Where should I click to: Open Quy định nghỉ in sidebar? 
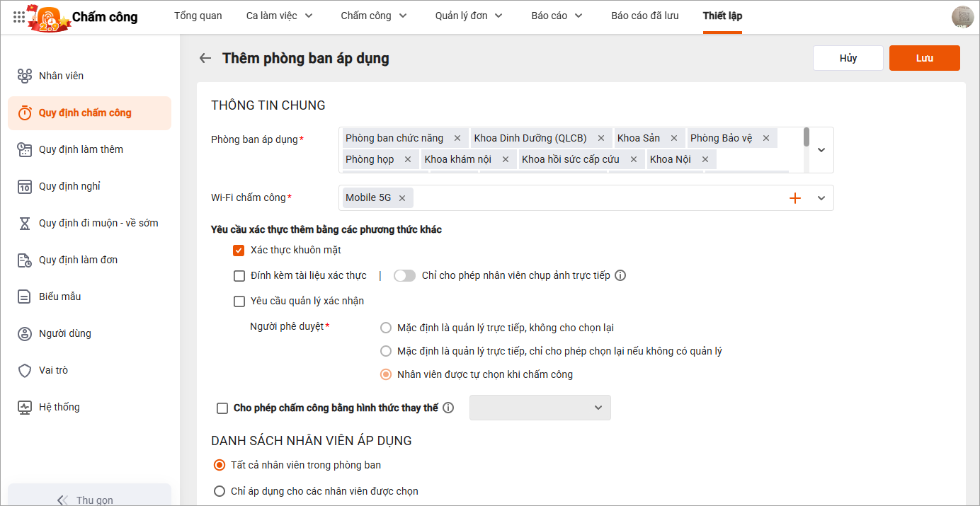(x=89, y=186)
